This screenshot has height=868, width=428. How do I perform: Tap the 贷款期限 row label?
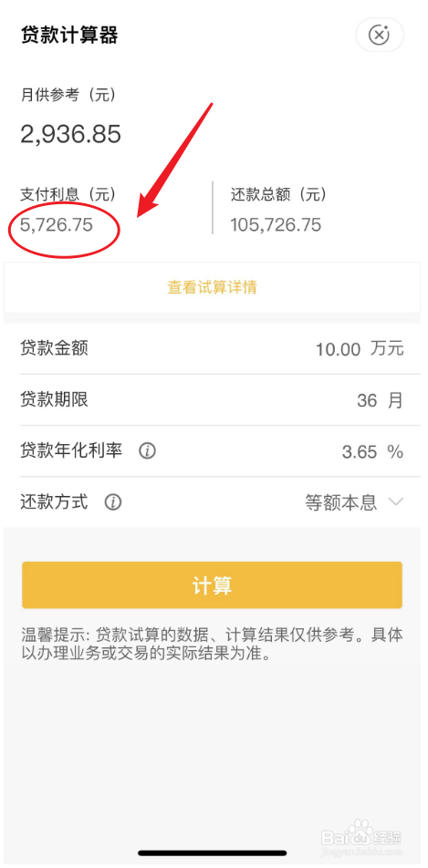click(55, 399)
